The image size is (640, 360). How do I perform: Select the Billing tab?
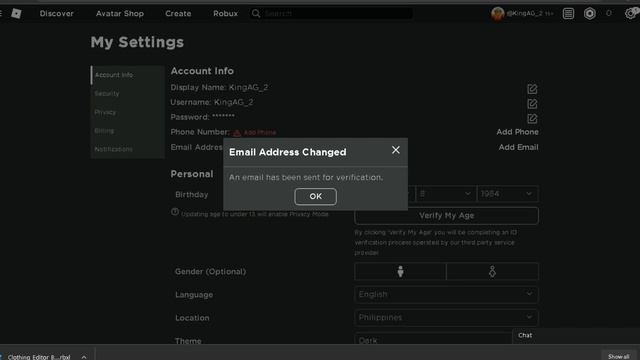[128, 131]
